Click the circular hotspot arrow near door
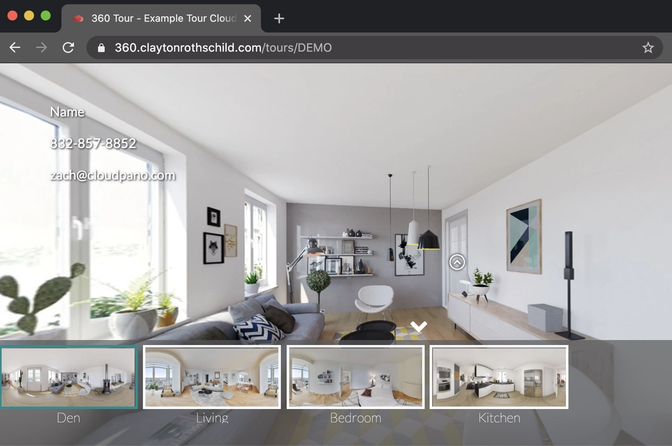This screenshot has height=446, width=672. tap(457, 262)
